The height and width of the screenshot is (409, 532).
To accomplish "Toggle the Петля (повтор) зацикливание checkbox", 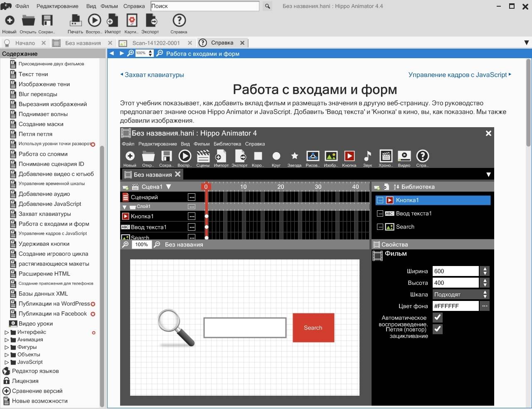I will point(438,329).
